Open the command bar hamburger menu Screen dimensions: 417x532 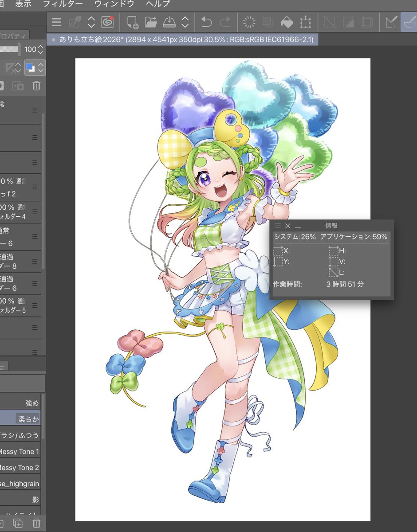click(x=57, y=22)
